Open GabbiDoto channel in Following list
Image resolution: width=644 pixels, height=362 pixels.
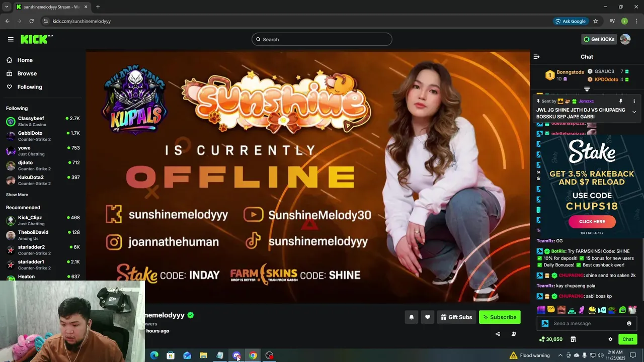coord(43,136)
